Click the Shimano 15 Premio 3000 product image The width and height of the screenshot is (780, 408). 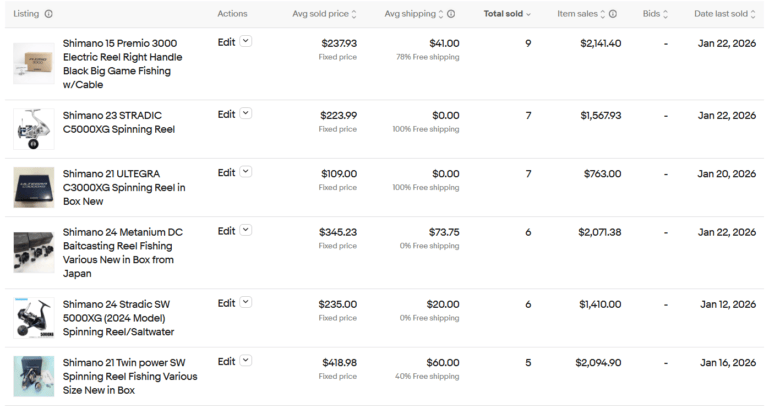(x=34, y=63)
